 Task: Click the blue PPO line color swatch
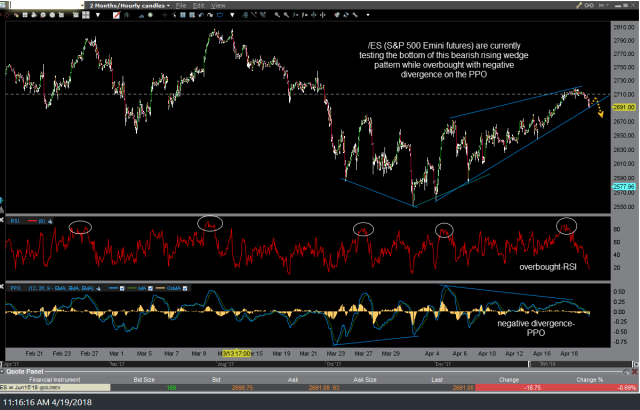(113, 288)
